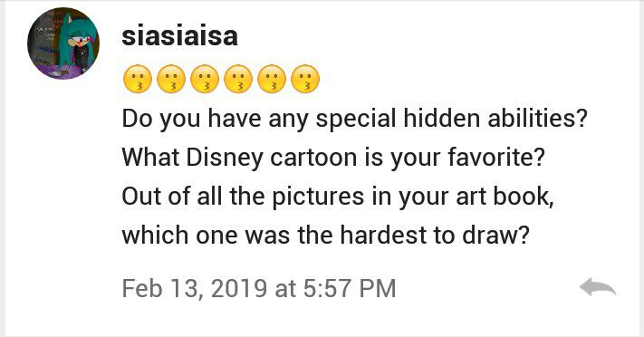The height and width of the screenshot is (337, 644).
Task: Select the last kissing face emoji
Action: click(x=305, y=79)
